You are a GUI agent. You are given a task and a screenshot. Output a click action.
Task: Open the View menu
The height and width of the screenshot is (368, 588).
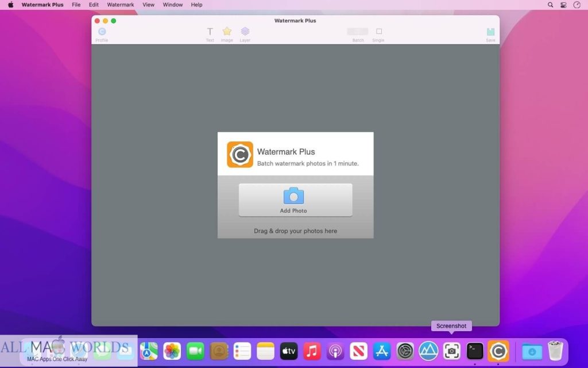click(149, 5)
